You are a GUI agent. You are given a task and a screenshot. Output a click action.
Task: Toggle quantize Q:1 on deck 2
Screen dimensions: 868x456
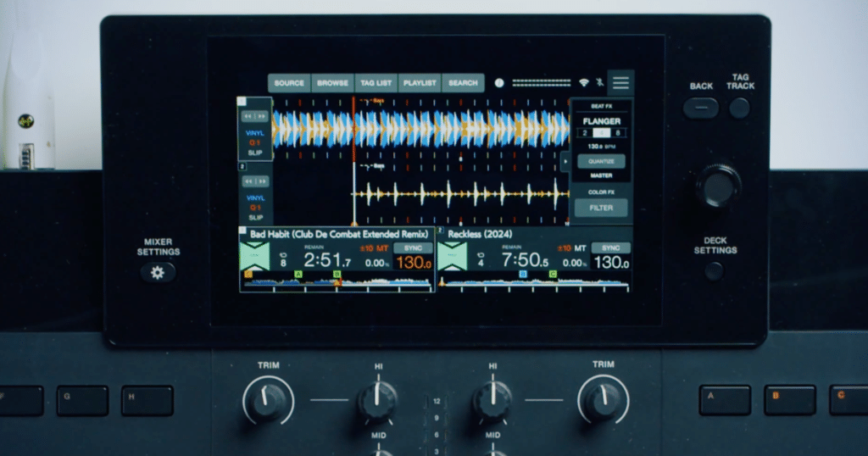[255, 208]
